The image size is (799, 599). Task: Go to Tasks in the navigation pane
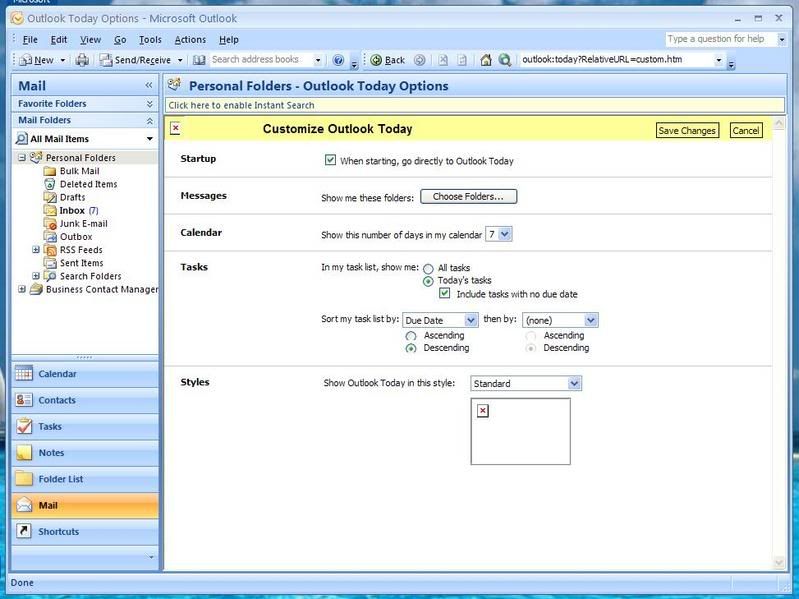point(50,427)
